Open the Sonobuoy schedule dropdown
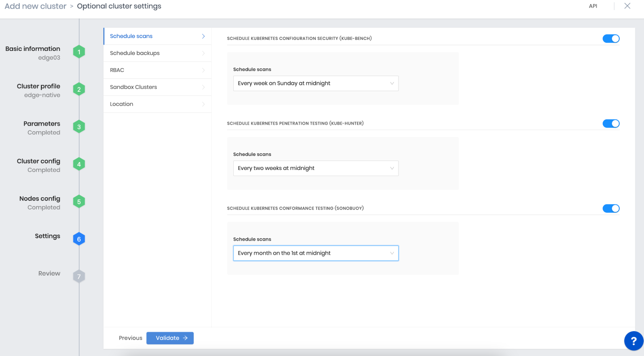 pos(315,253)
